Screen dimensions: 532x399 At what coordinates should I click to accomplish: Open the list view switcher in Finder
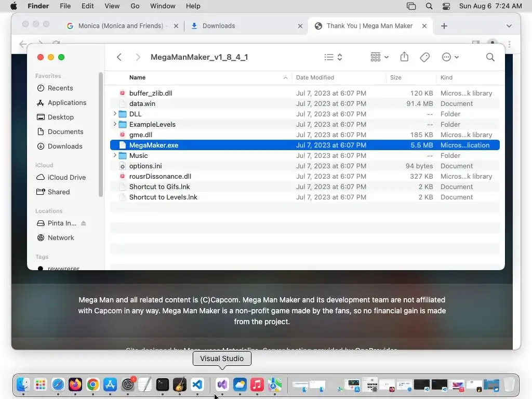tap(333, 57)
